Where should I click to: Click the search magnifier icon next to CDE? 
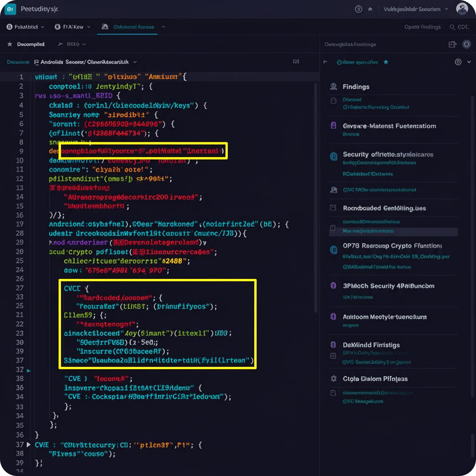452,27
